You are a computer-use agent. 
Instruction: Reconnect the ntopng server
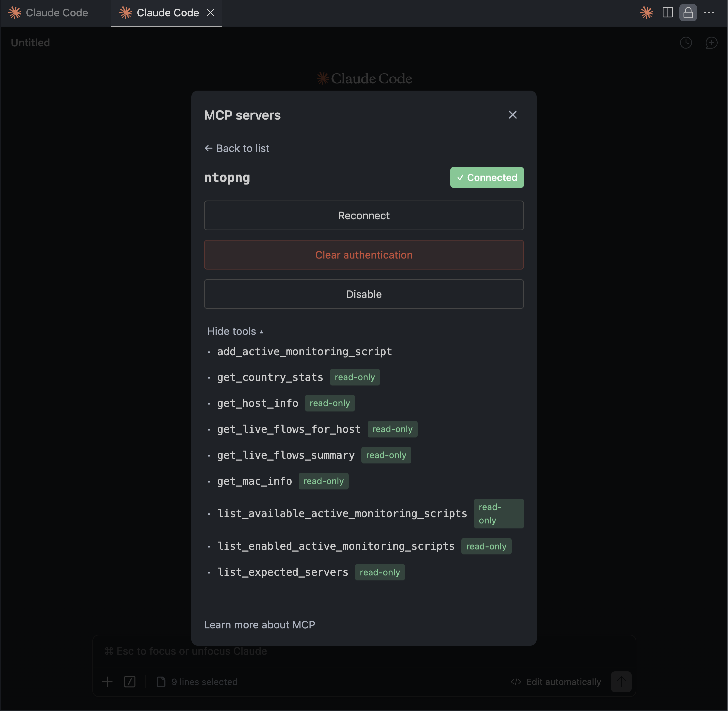(x=363, y=216)
